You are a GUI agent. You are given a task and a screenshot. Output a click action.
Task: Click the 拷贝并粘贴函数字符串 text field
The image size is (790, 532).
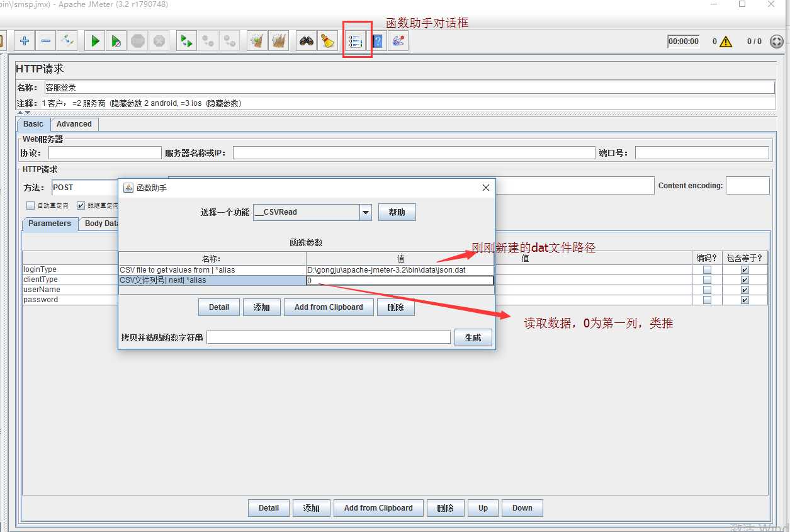(x=329, y=337)
